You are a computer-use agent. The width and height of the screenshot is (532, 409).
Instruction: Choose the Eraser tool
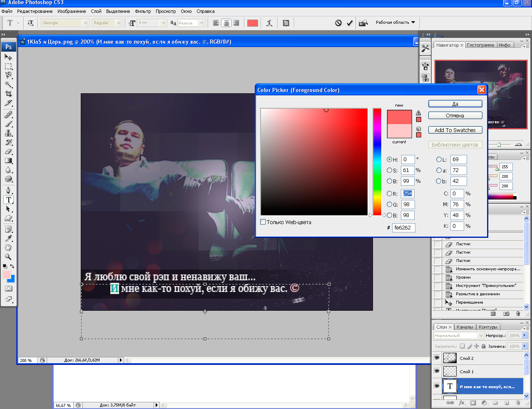tap(8, 152)
